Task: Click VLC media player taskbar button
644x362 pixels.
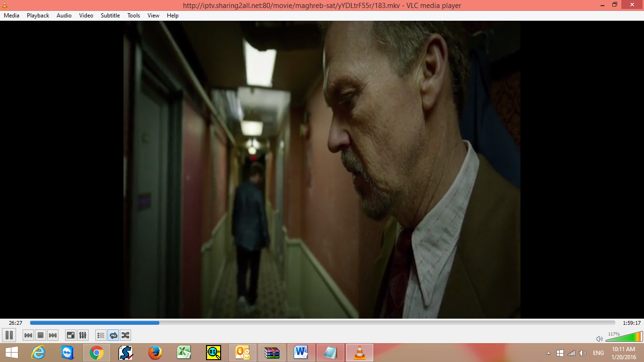Action: tap(360, 353)
